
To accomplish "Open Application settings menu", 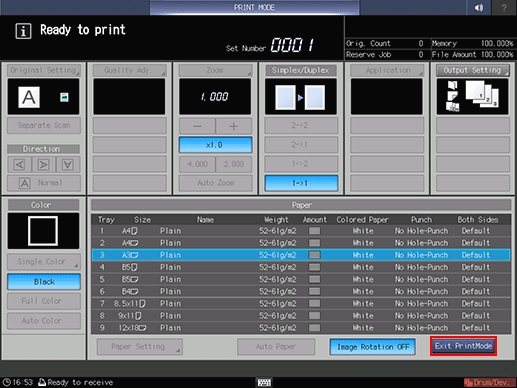I will click(387, 70).
